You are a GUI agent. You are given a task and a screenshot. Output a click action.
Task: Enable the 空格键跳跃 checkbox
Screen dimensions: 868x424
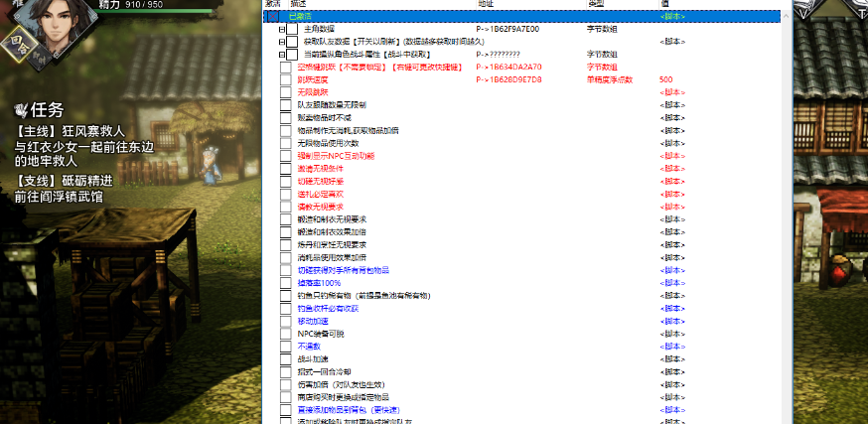[x=286, y=68]
